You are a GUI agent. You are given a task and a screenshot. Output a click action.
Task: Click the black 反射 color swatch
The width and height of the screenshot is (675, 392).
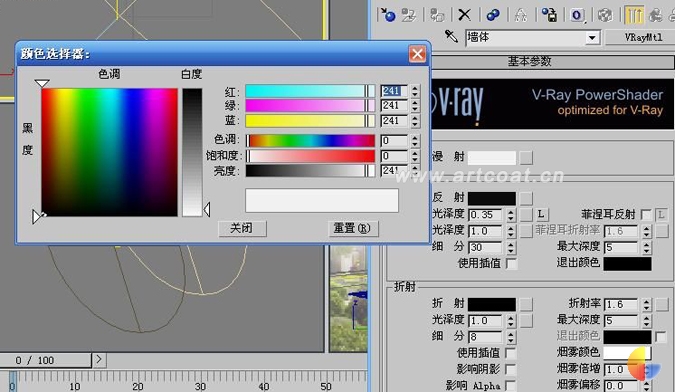(492, 198)
